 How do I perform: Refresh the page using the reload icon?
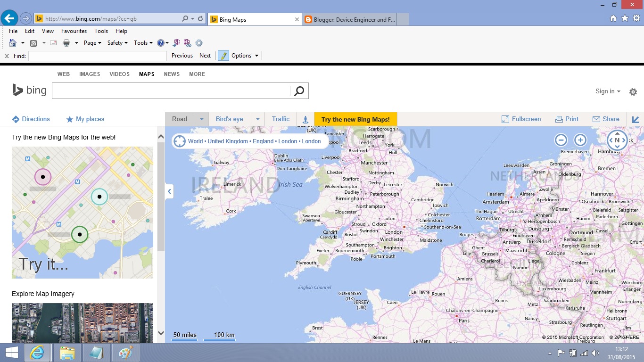(201, 19)
